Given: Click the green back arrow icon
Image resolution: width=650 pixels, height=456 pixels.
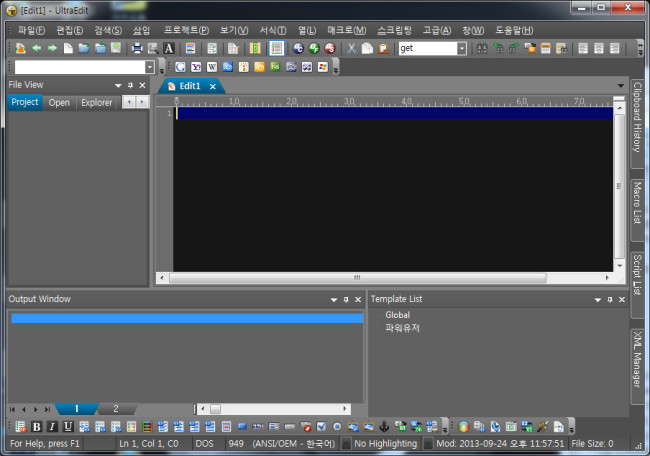Looking at the screenshot, I should [37, 48].
